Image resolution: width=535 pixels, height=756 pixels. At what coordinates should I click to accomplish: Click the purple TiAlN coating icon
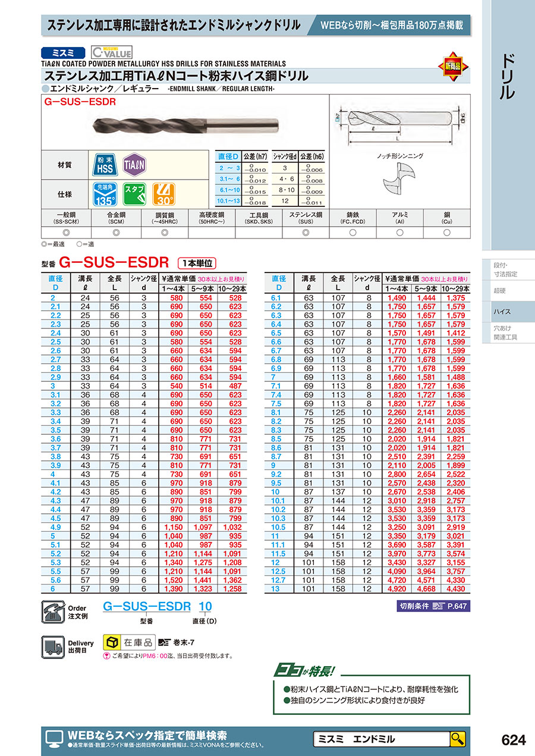[x=134, y=165]
